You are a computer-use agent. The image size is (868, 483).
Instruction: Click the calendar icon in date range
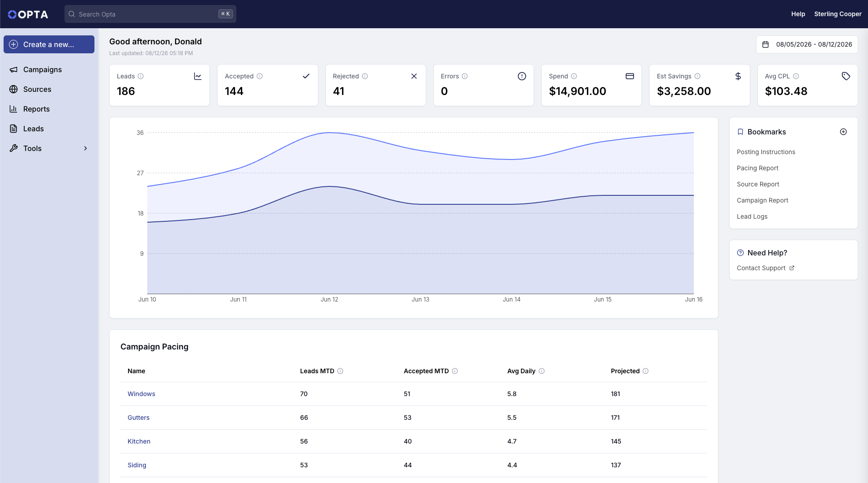pos(765,44)
